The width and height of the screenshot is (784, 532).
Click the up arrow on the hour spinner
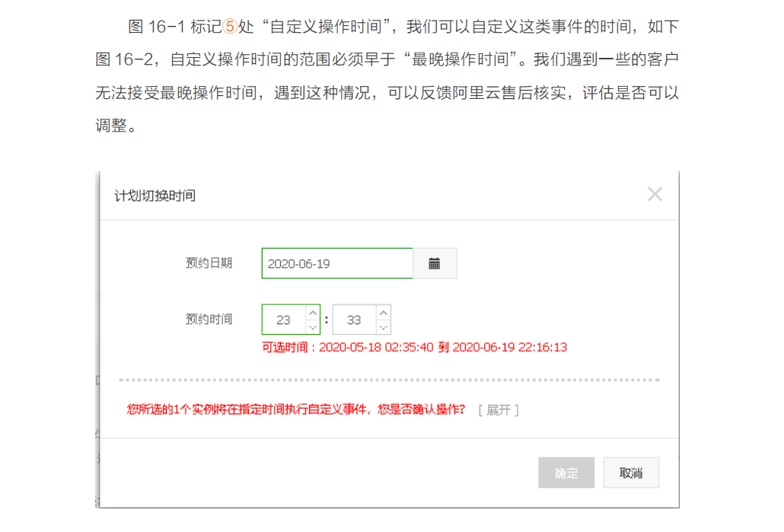click(311, 311)
